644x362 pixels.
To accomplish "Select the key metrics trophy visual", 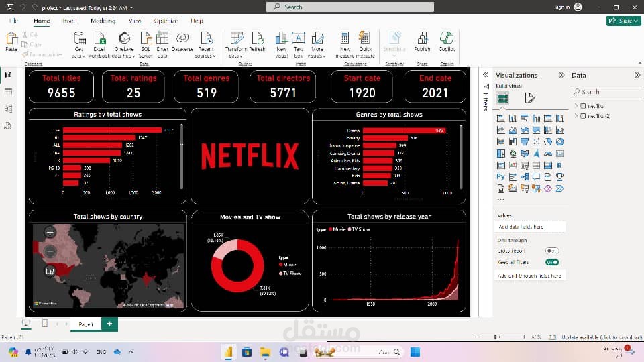I will point(559,177).
